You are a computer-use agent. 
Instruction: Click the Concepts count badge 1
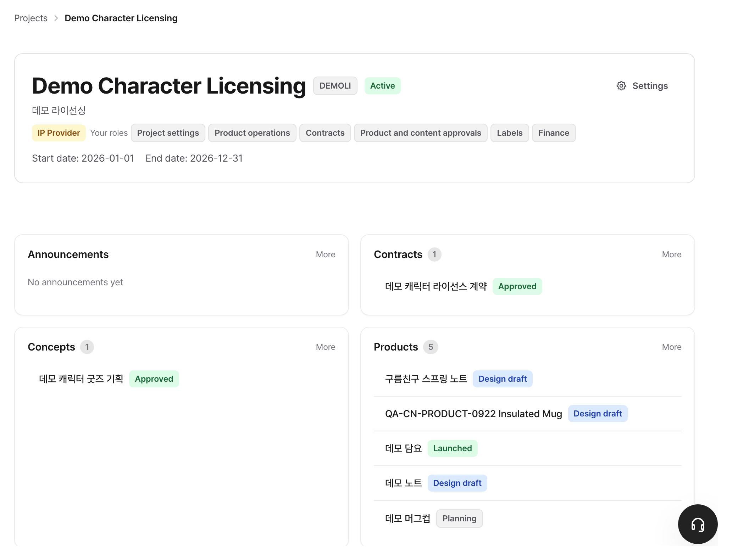[x=87, y=347]
